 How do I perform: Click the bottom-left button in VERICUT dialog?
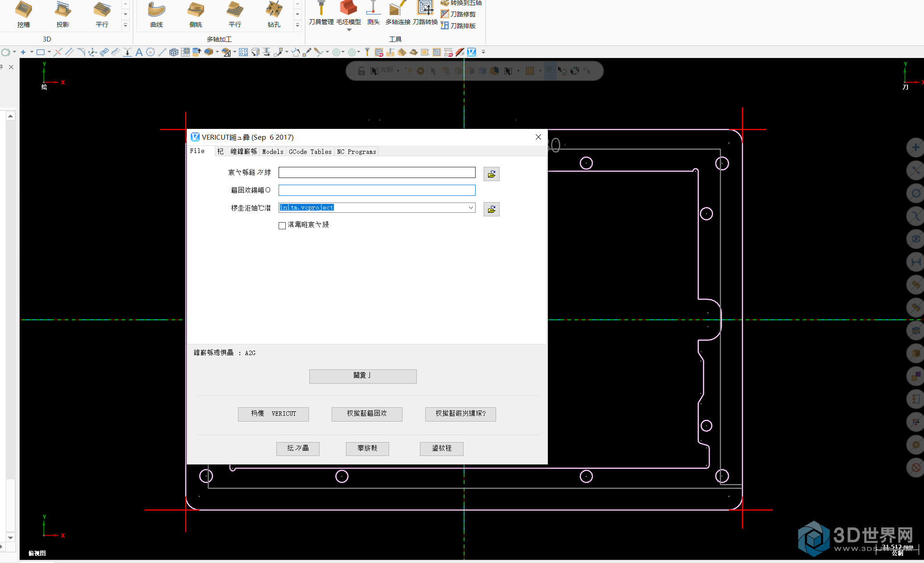(298, 449)
